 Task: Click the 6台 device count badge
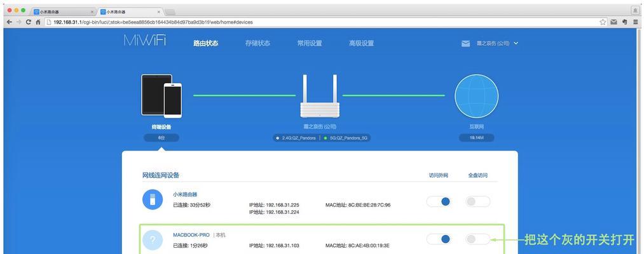[x=161, y=138]
